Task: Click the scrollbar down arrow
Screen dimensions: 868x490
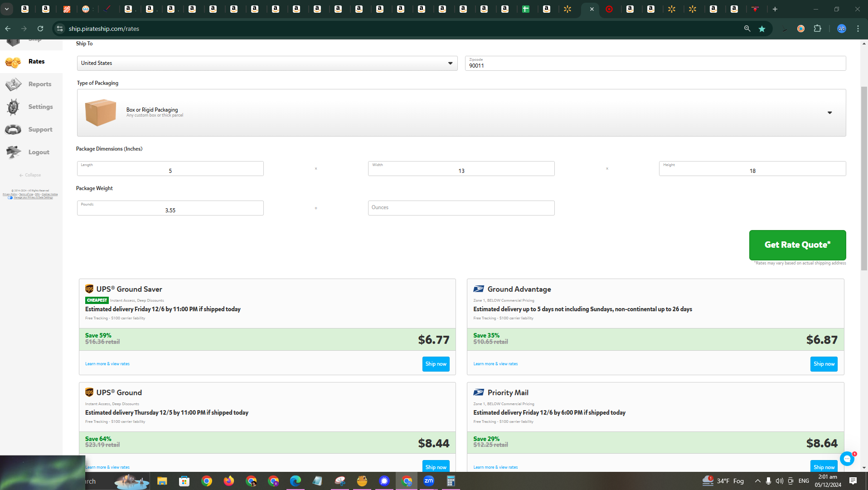Action: [x=864, y=468]
